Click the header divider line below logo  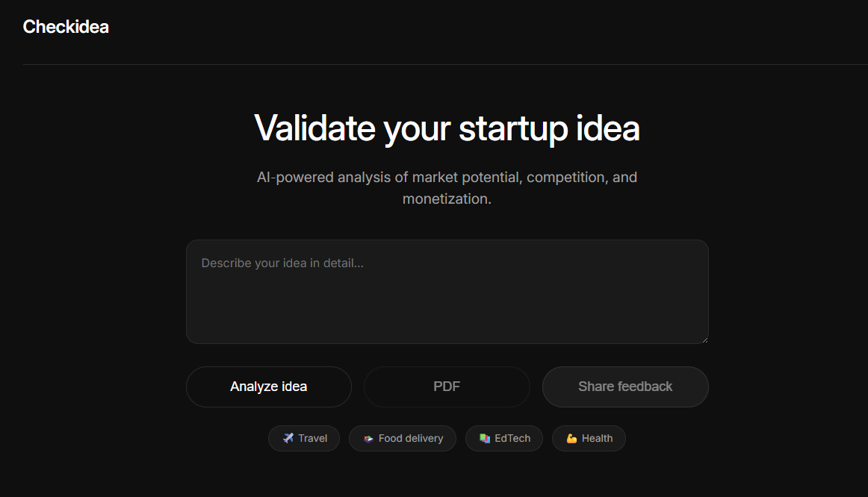click(x=445, y=65)
